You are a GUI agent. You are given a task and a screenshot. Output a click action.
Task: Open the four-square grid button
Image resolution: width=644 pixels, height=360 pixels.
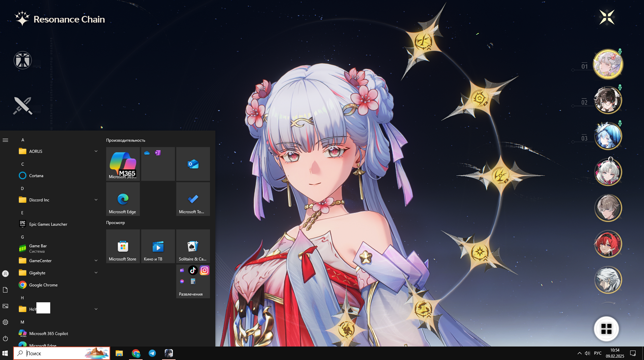tap(606, 329)
